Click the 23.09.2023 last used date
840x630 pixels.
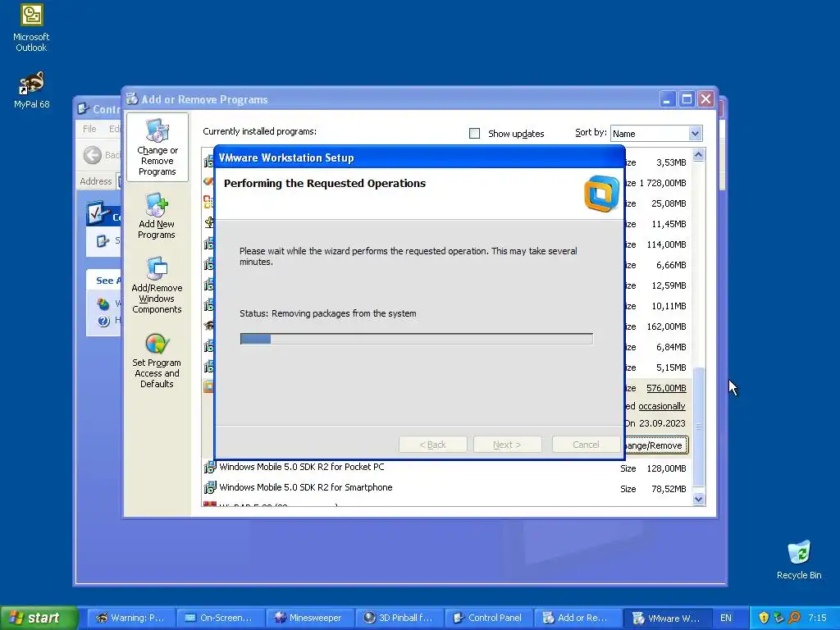click(662, 423)
